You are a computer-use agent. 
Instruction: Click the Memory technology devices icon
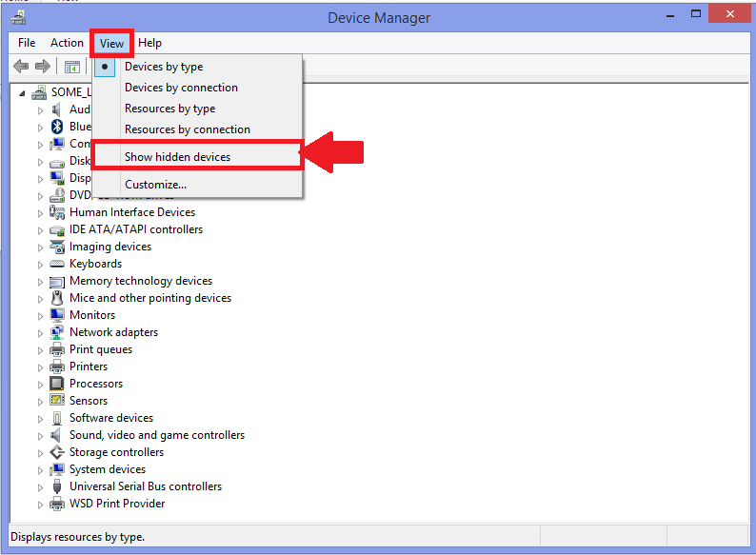coord(57,282)
